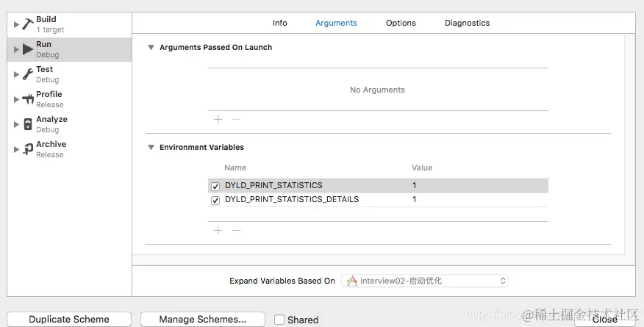644x327 pixels.
Task: Click the Test wrench icon
Action: (27, 74)
